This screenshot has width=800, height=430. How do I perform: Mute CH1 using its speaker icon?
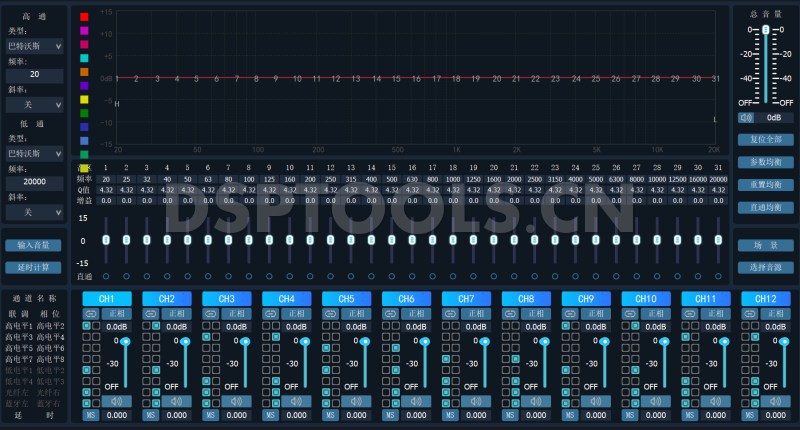click(x=117, y=402)
